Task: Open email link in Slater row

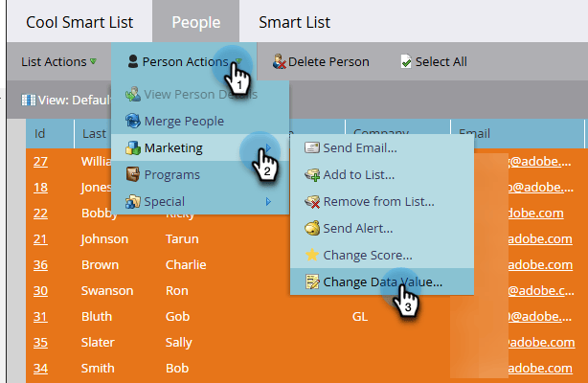Action: point(541,343)
